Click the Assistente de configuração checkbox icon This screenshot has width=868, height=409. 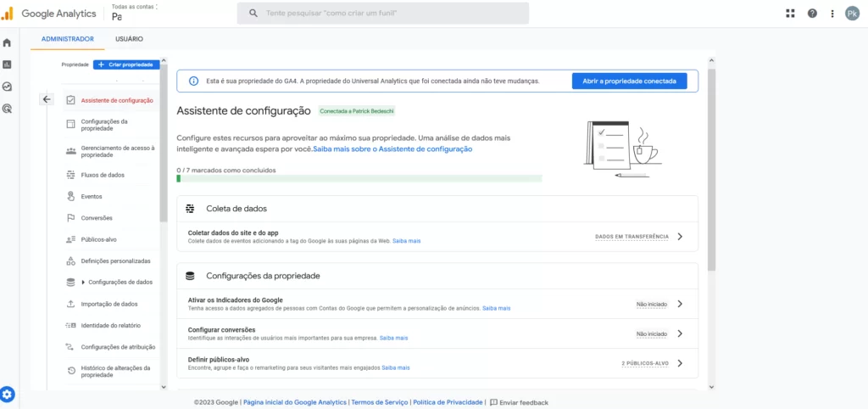click(x=70, y=100)
